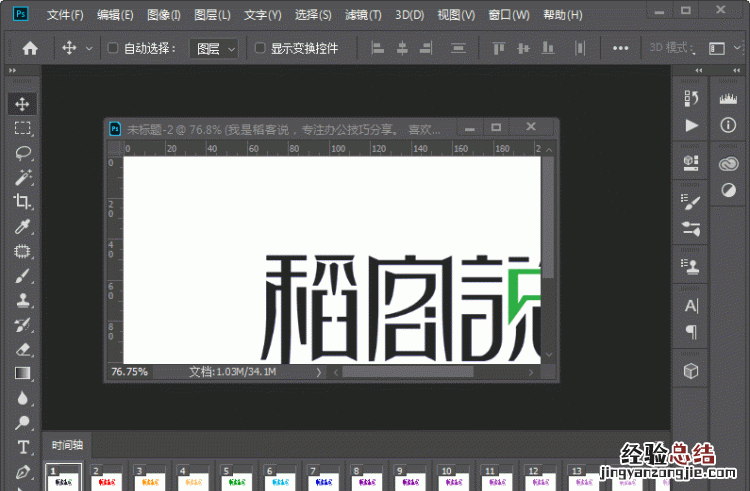The width and height of the screenshot is (750, 491).
Task: Select the Crop tool
Action: tap(22, 202)
